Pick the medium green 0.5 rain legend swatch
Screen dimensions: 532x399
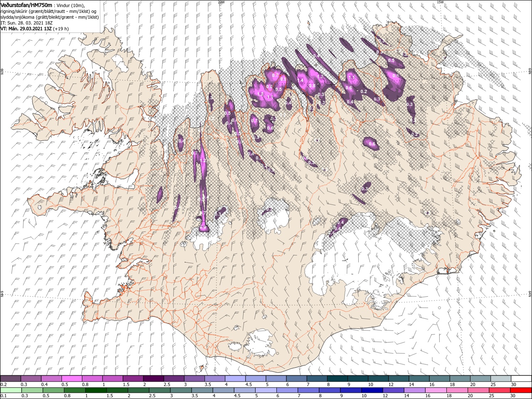(x=53, y=390)
